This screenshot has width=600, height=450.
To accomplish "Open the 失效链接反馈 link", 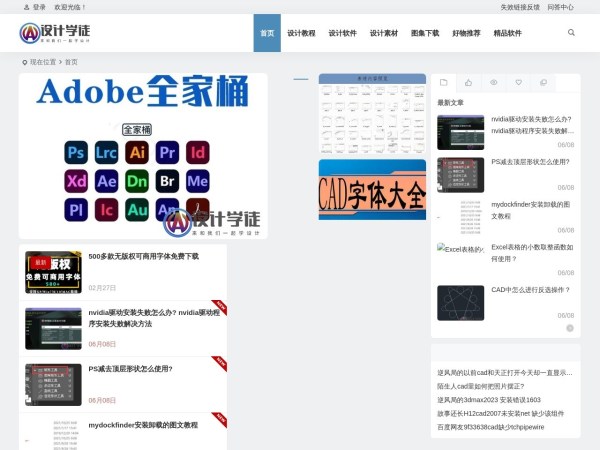I will (x=520, y=7).
